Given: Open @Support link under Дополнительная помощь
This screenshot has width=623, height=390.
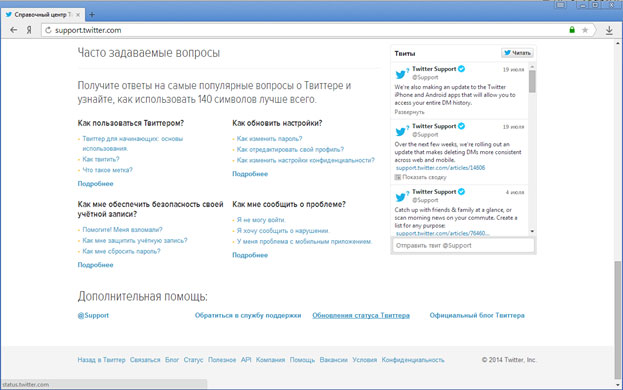Looking at the screenshot, I should (93, 315).
